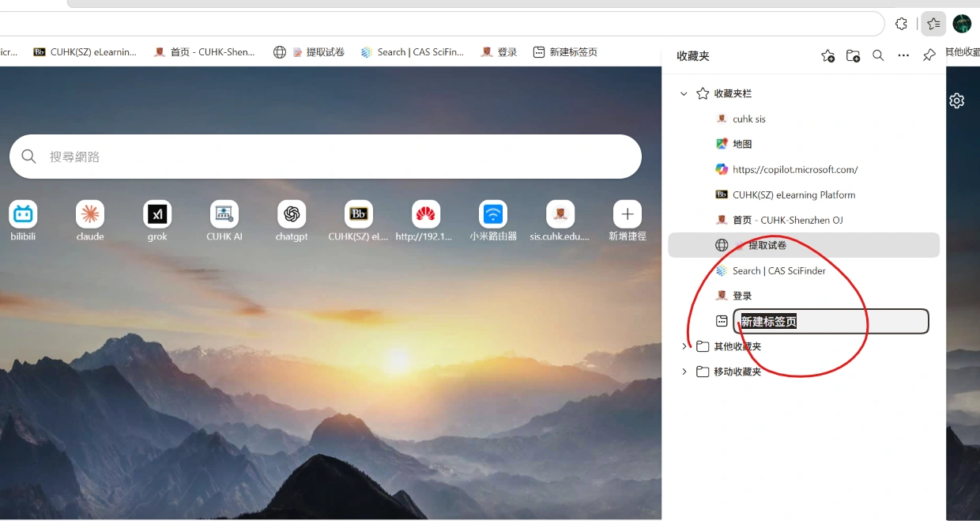Open CUHK(SZ) eLearning Platform favorite in panel

click(x=804, y=194)
